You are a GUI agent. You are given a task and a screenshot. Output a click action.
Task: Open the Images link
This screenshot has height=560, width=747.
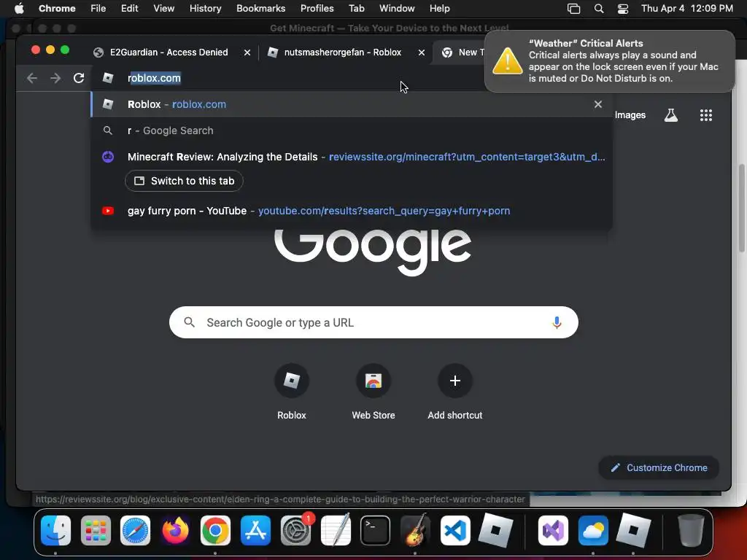(630, 115)
